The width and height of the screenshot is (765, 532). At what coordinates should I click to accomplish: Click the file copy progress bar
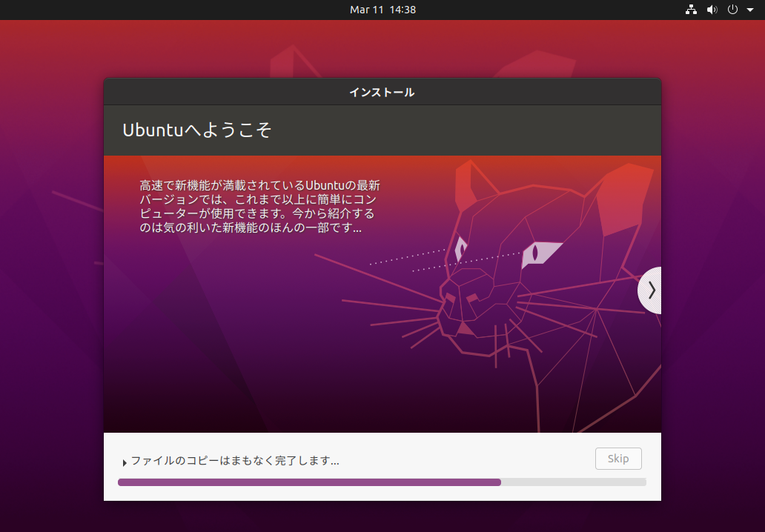click(x=382, y=482)
